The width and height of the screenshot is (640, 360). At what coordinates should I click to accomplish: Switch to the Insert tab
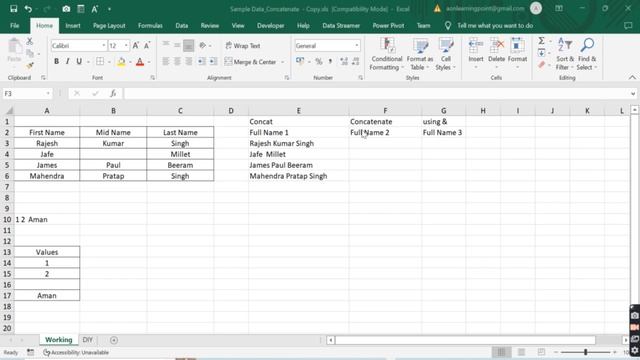(73, 26)
